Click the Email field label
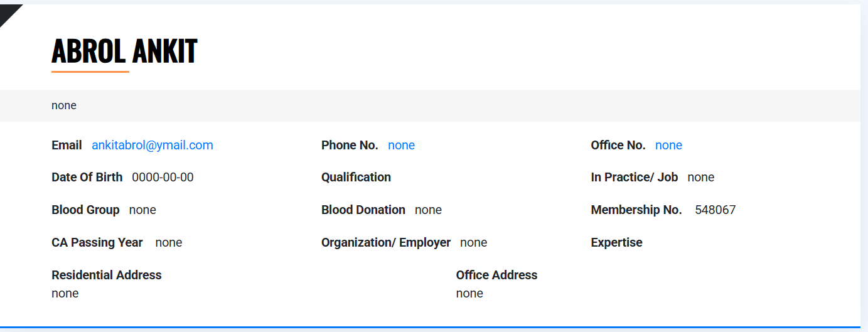 coord(67,146)
